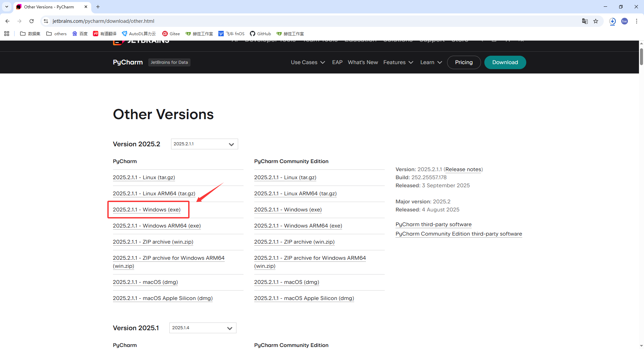The height and width of the screenshot is (349, 644).
Task: Open the Version 2025.1 build dropdown
Action: coord(203,328)
